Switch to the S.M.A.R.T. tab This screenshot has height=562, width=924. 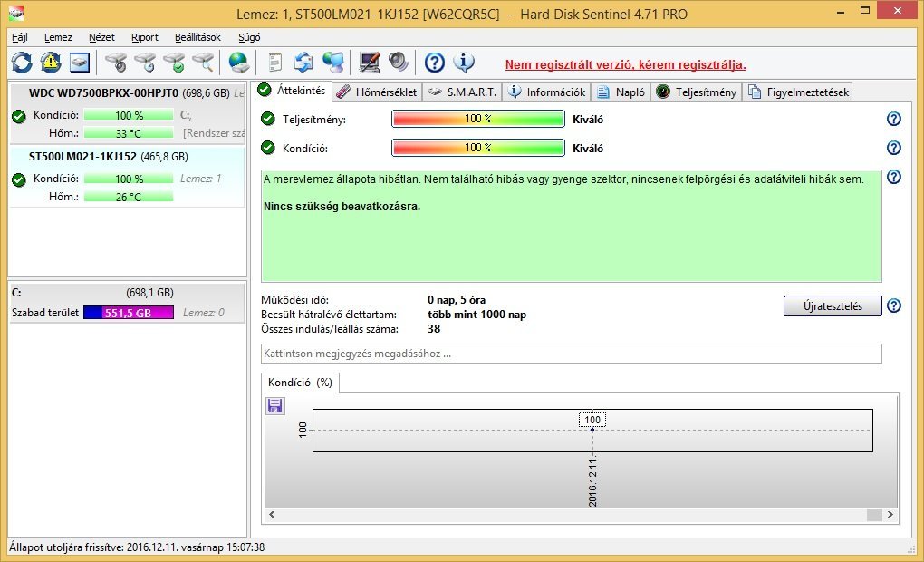463,92
